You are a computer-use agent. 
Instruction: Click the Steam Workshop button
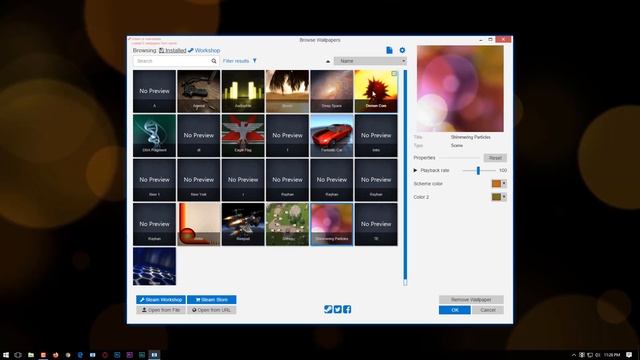pos(161,300)
